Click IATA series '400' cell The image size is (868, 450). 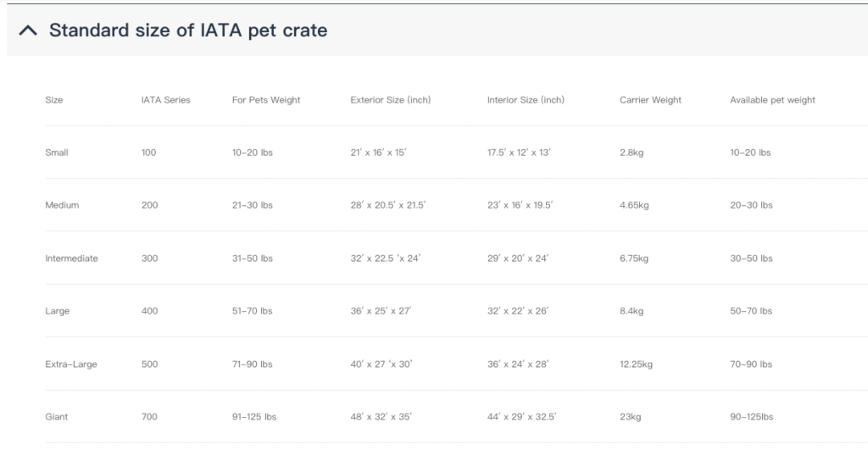point(149,311)
